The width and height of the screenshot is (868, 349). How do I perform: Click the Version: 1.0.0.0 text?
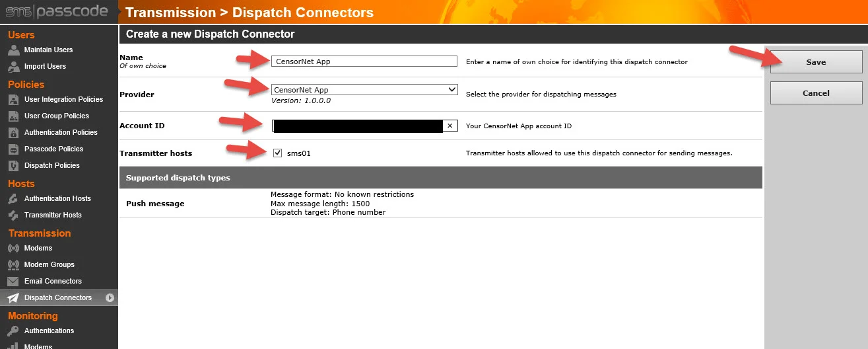(301, 101)
